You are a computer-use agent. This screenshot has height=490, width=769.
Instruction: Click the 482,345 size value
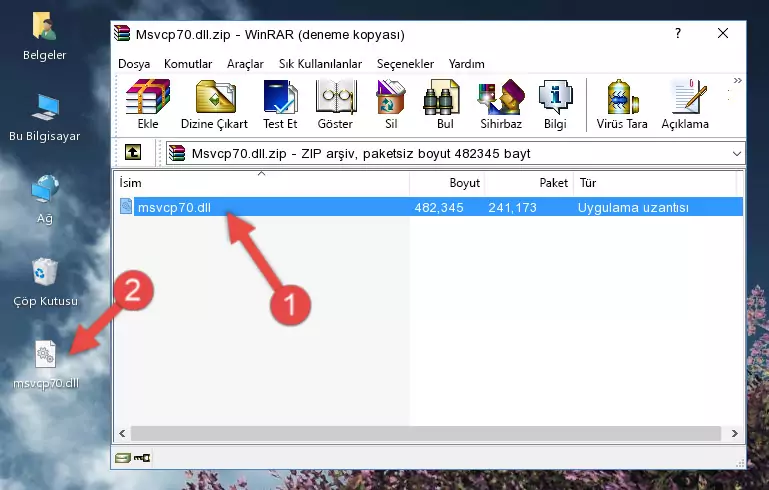coord(439,207)
